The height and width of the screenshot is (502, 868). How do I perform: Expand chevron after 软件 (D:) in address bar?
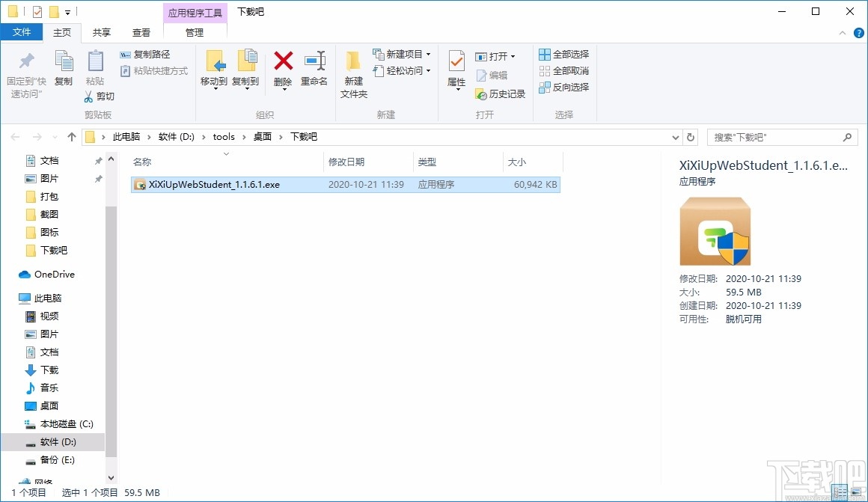point(204,137)
